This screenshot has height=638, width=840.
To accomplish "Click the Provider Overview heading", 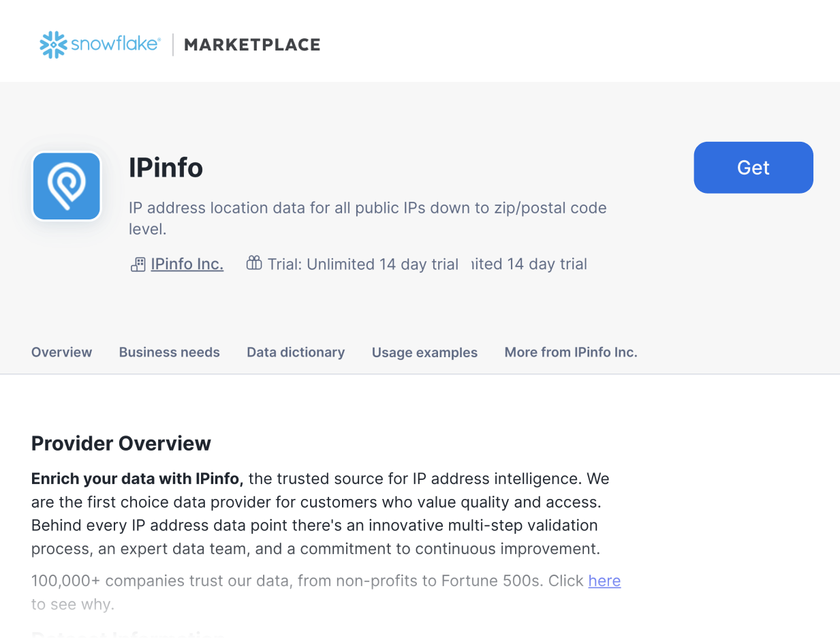I will click(121, 443).
